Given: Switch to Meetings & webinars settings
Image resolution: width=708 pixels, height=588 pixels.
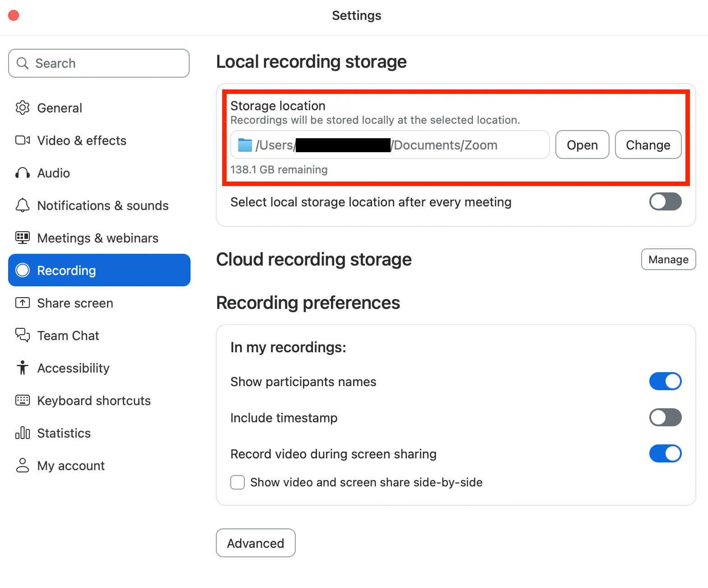Looking at the screenshot, I should click(x=99, y=238).
